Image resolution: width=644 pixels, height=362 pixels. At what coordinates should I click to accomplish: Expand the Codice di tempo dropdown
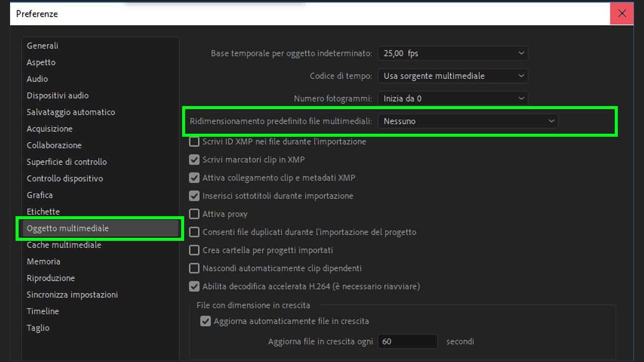pyautogui.click(x=452, y=76)
